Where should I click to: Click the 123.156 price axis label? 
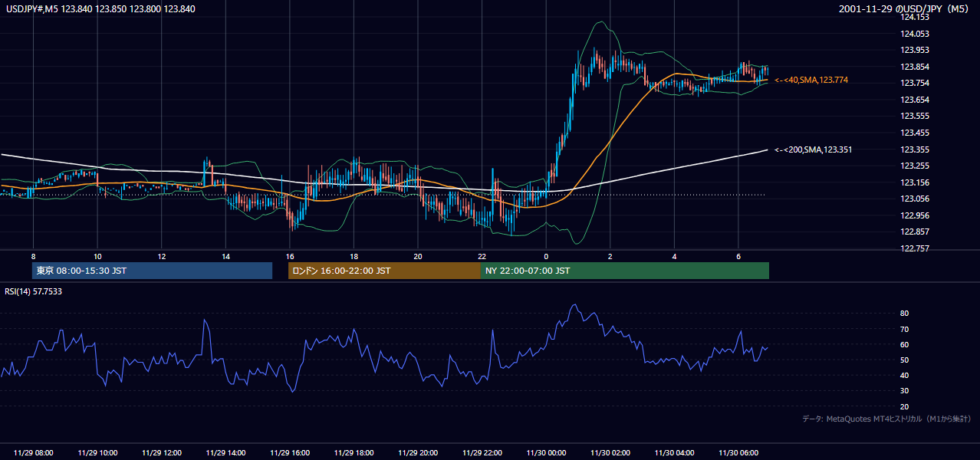(915, 182)
